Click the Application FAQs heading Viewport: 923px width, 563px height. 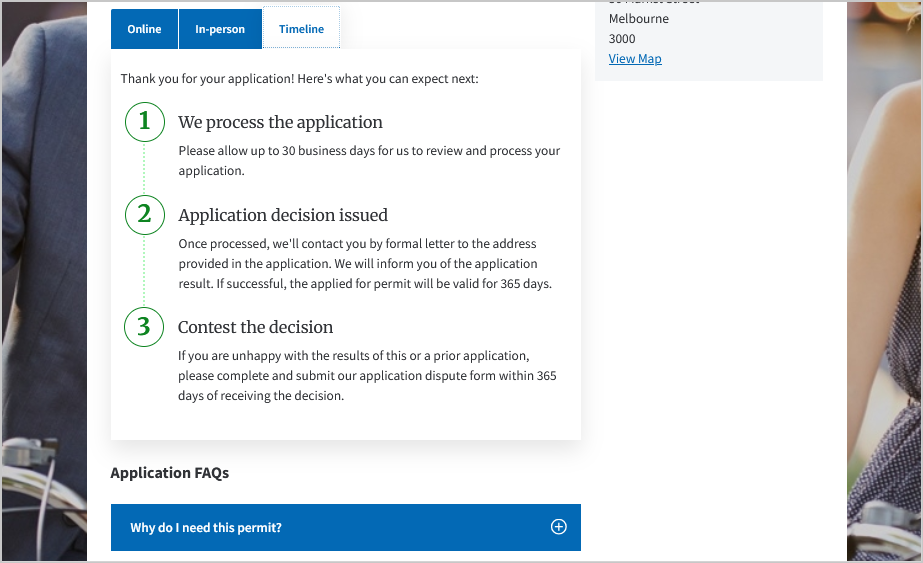[x=170, y=473]
